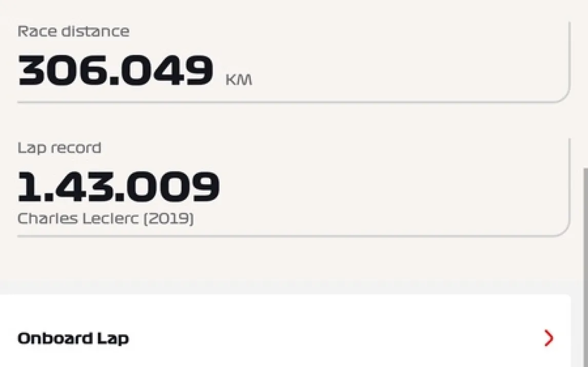Click the "Race distance" heading label
This screenshot has width=588, height=367.
pos(73,31)
